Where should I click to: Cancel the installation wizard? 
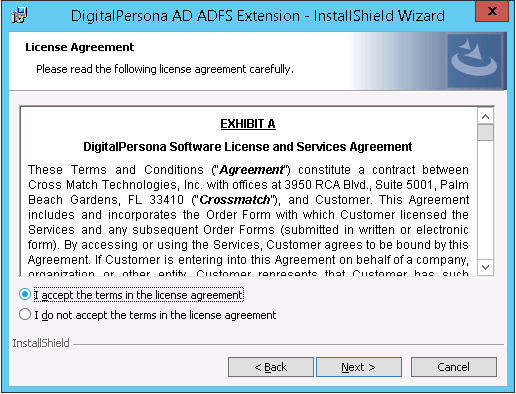[454, 367]
